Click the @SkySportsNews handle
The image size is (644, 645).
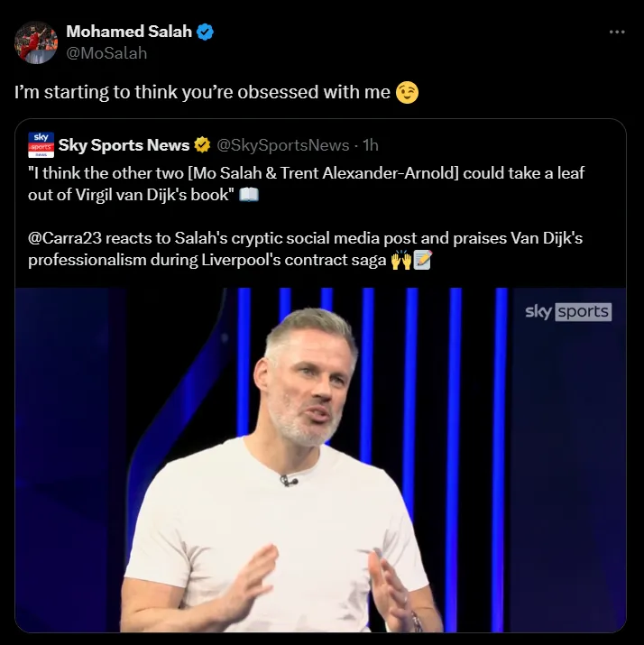(283, 145)
